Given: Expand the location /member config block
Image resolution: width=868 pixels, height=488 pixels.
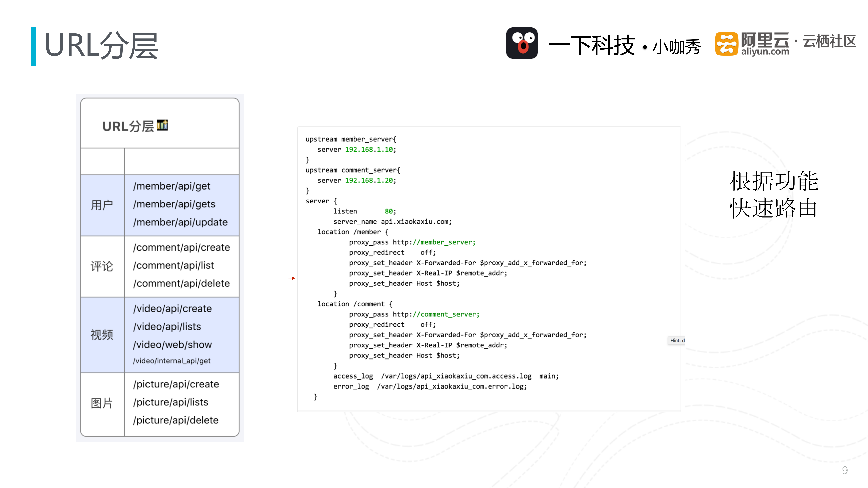Looking at the screenshot, I should click(353, 232).
